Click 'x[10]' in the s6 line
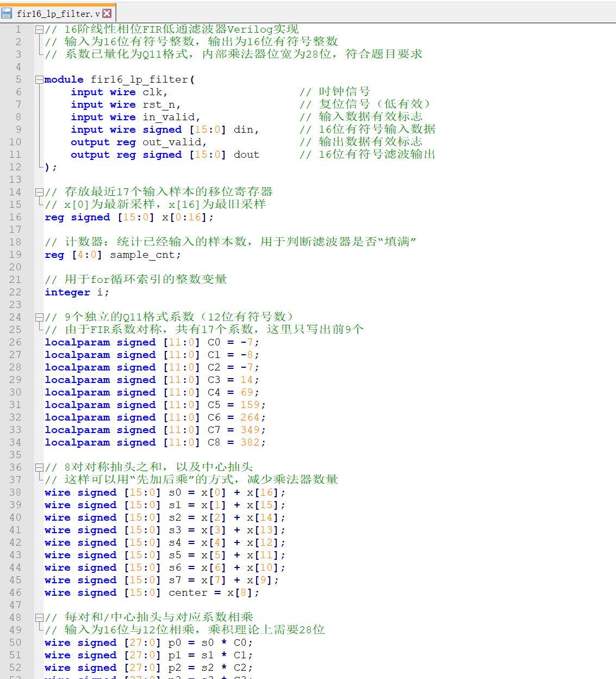The height and width of the screenshot is (679, 616). [263, 567]
